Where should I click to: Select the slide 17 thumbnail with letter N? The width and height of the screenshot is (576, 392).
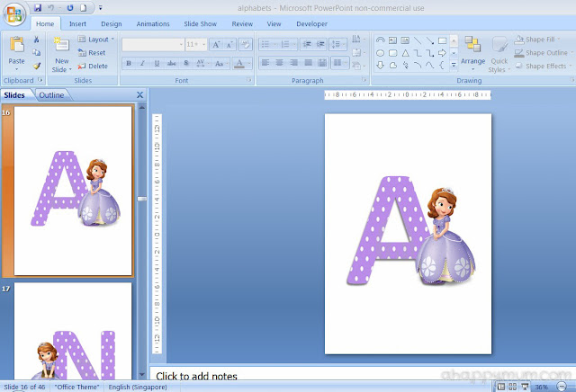click(x=73, y=331)
